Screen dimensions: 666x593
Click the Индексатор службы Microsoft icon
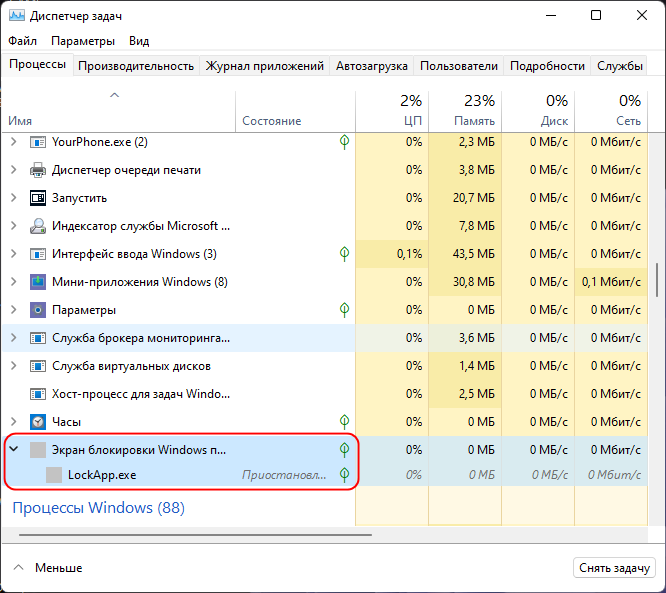click(38, 226)
